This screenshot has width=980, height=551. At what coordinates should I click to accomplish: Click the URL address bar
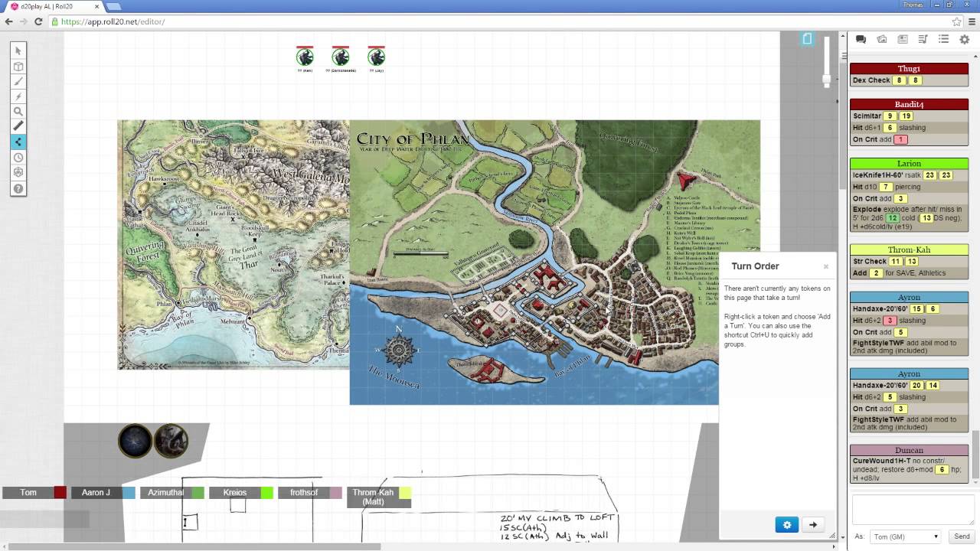(498, 21)
